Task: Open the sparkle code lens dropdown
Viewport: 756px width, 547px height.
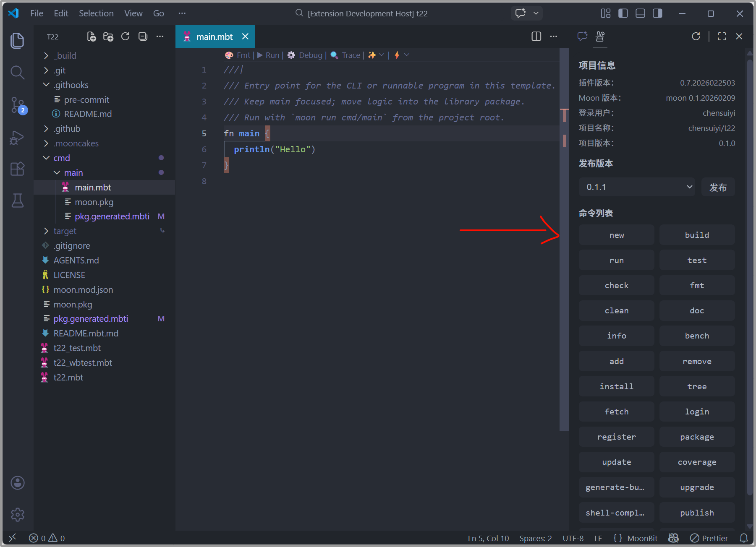Action: click(x=376, y=55)
